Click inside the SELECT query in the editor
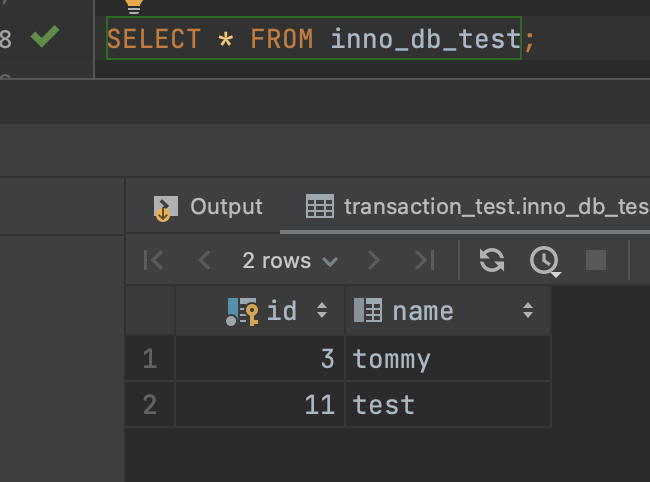 click(313, 40)
